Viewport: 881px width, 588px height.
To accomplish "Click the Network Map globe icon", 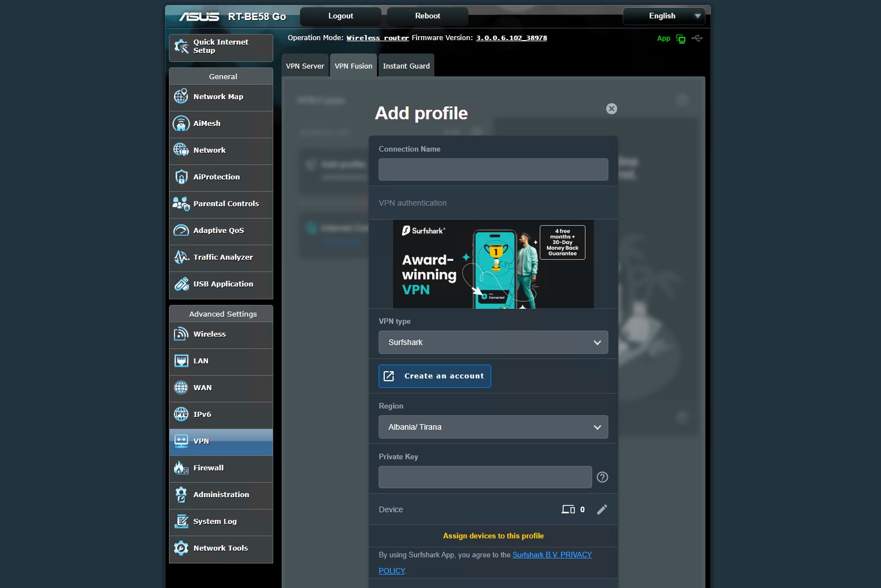I will pos(181,96).
